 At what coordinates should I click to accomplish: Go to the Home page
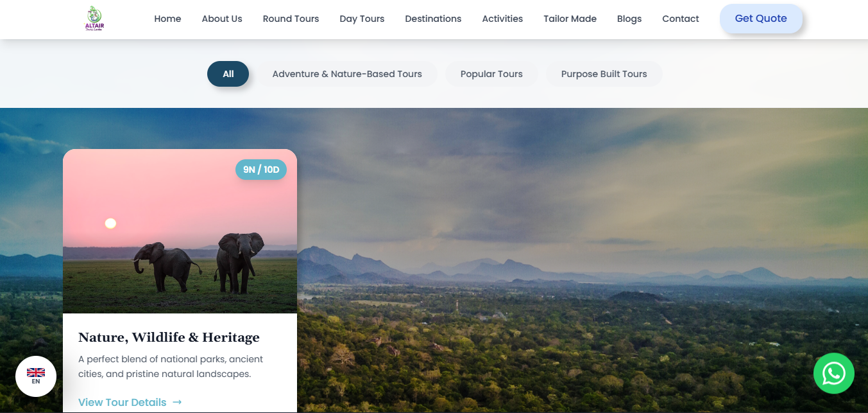click(167, 19)
